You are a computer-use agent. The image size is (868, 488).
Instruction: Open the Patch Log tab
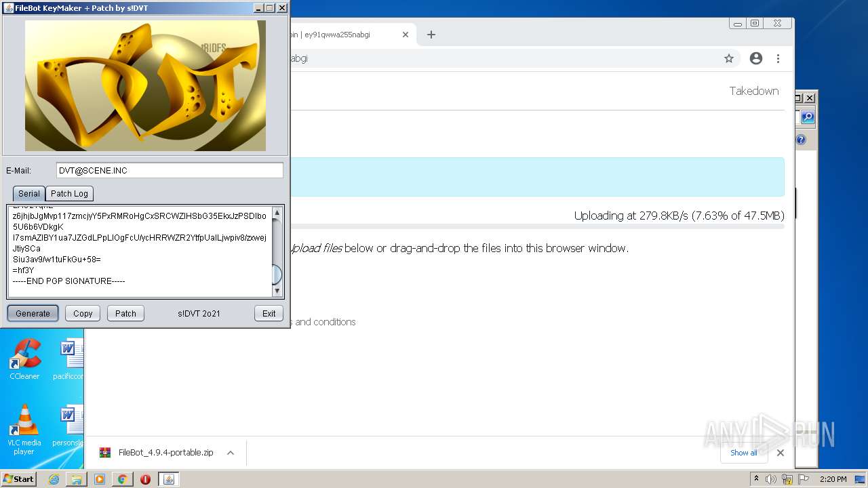tap(69, 193)
